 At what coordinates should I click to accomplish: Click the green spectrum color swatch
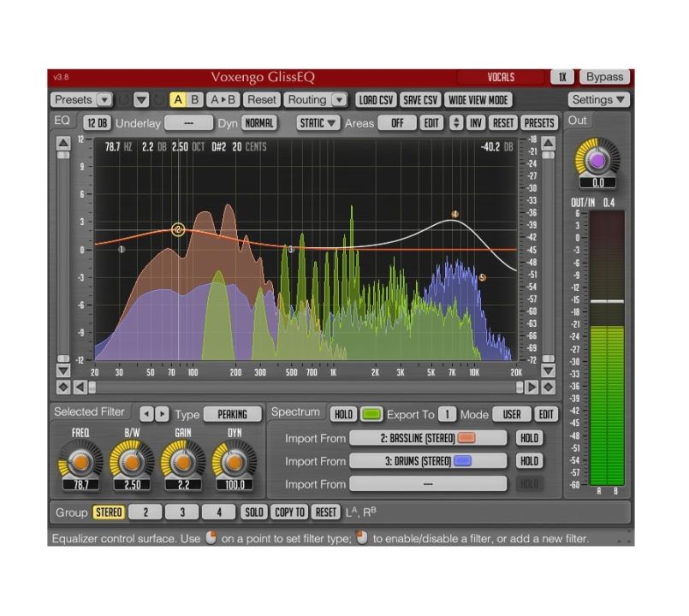[x=371, y=414]
